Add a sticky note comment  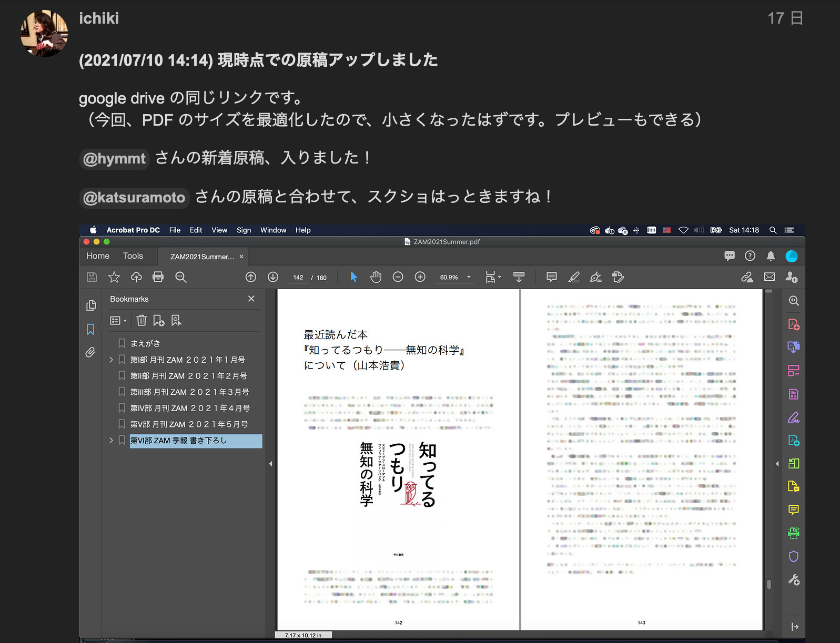click(x=552, y=277)
